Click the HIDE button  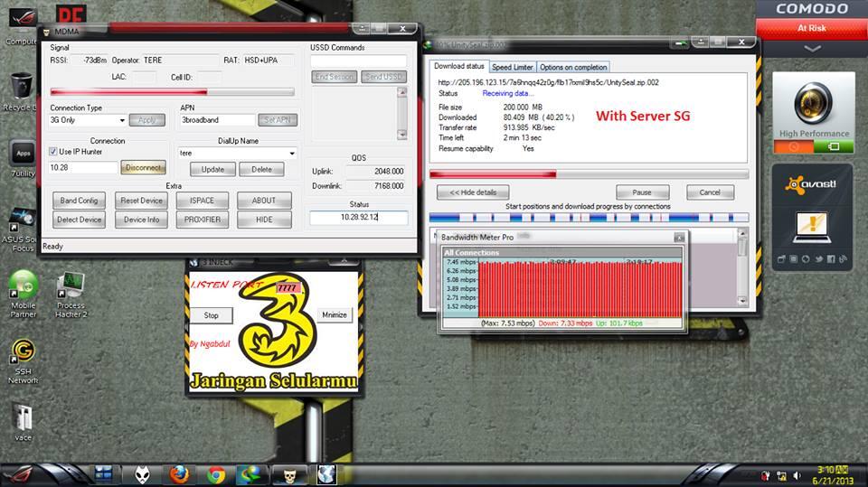[x=264, y=220]
